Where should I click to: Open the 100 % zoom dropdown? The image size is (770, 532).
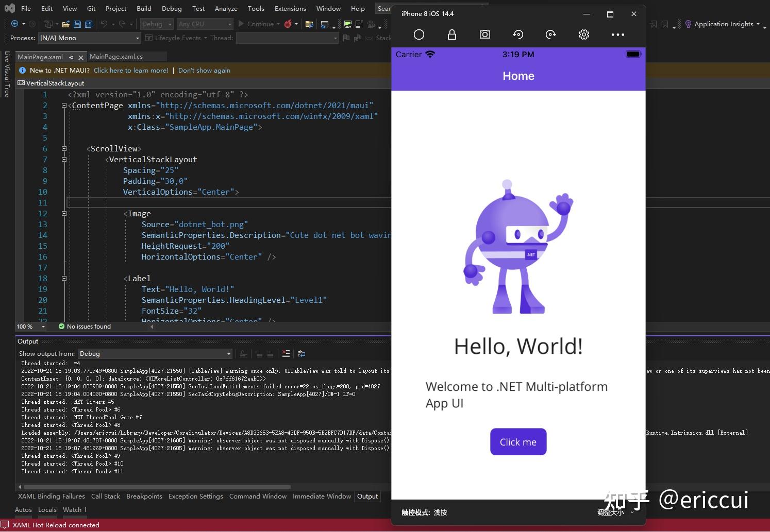(x=30, y=327)
